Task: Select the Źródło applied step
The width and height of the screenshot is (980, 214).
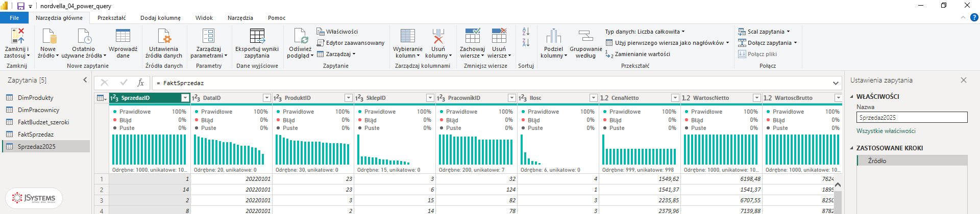Action: (912, 160)
